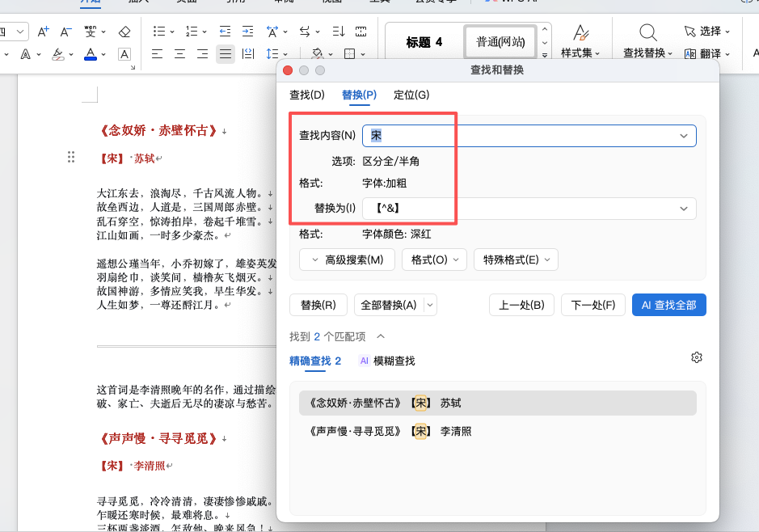The height and width of the screenshot is (532, 759).
Task: Apply bulleted list formatting
Action: (158, 32)
